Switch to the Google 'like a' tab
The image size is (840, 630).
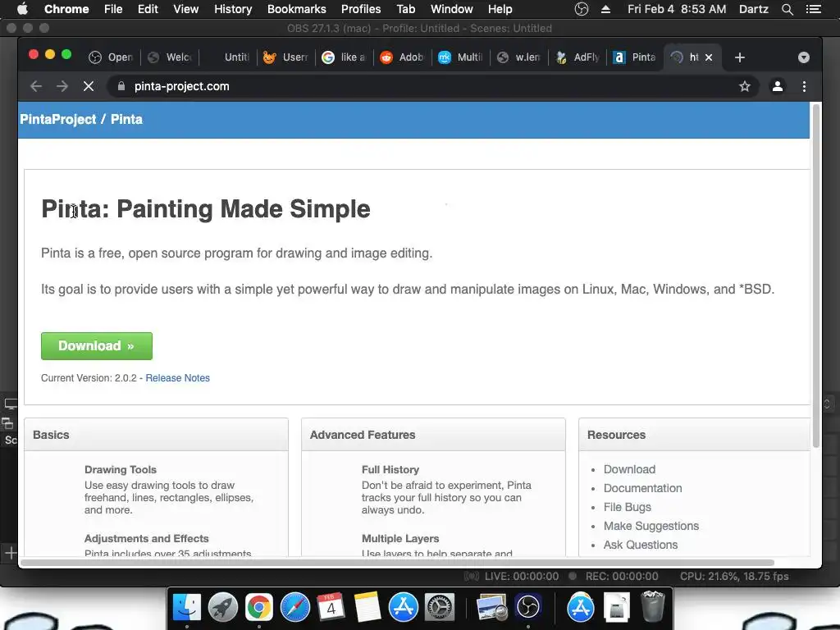tap(344, 57)
